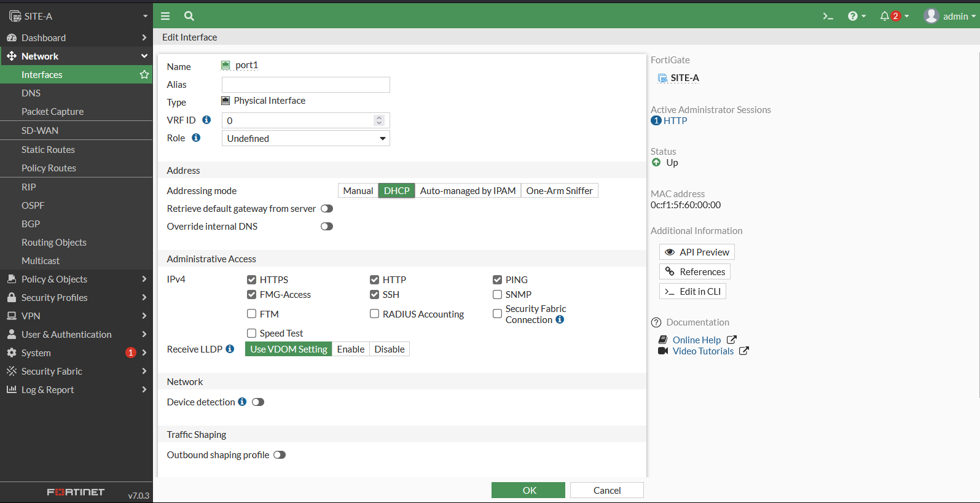The width and height of the screenshot is (980, 503).
Task: Enable the SNMP checkbox
Action: (497, 295)
